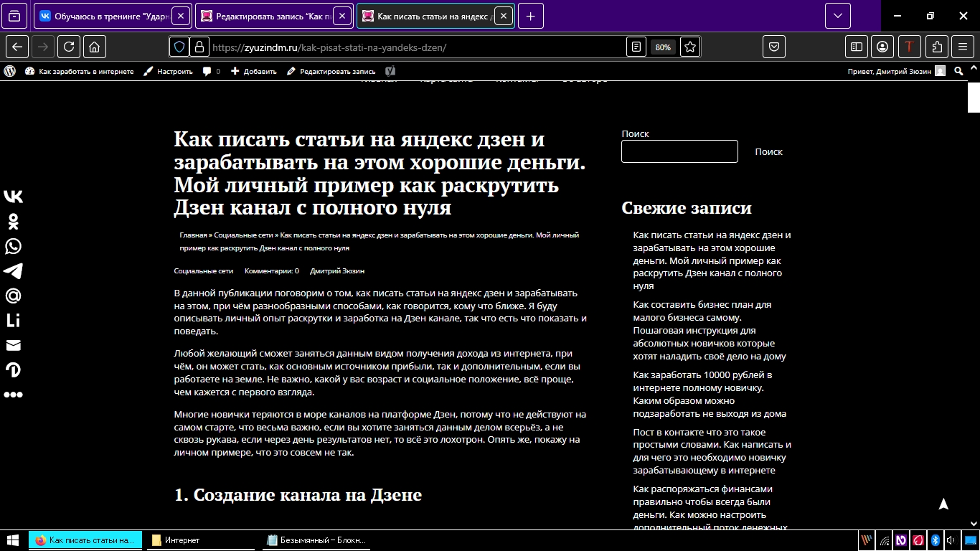Open the browser home page
This screenshot has width=980, height=551.
click(94, 47)
